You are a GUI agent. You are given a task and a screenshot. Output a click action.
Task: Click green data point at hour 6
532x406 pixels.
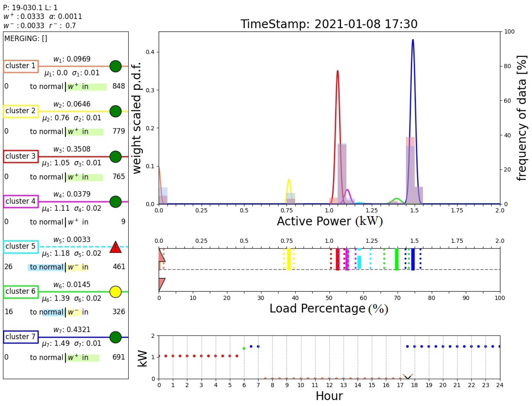click(244, 348)
